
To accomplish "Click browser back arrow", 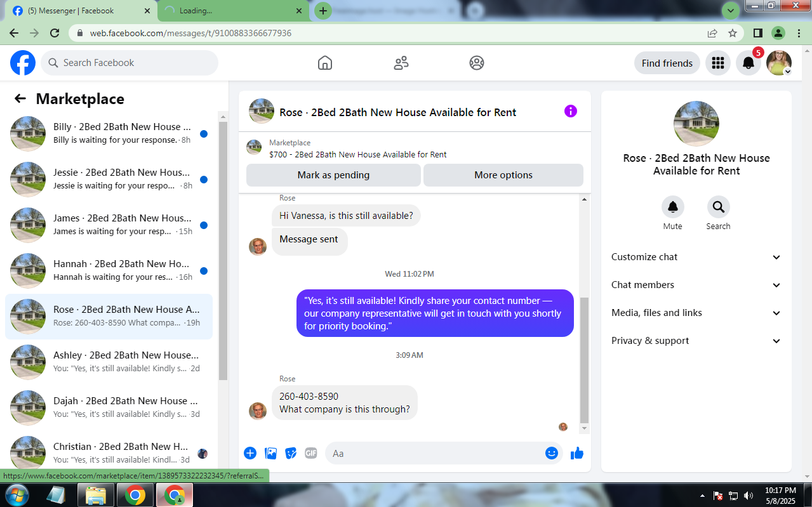I will (14, 33).
